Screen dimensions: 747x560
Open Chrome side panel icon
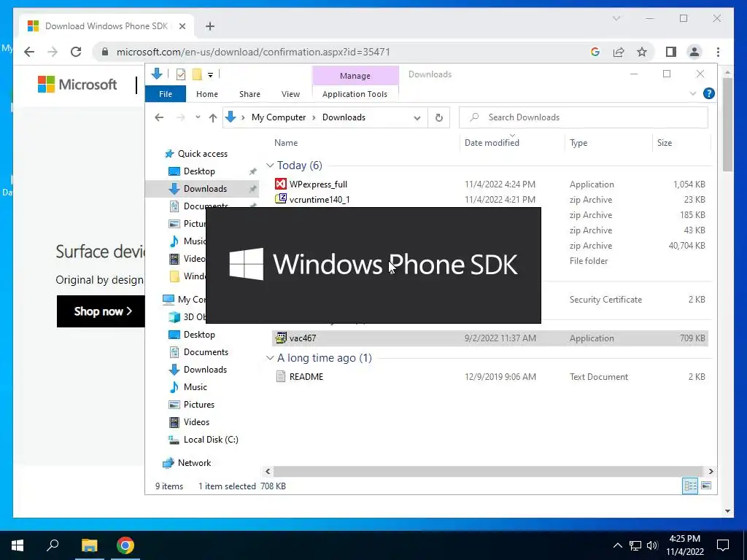click(x=671, y=52)
